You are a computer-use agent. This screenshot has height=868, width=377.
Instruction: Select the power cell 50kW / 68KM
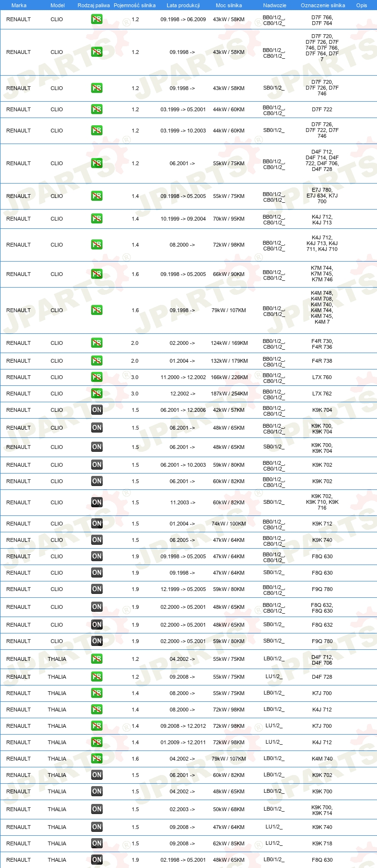coord(229,809)
